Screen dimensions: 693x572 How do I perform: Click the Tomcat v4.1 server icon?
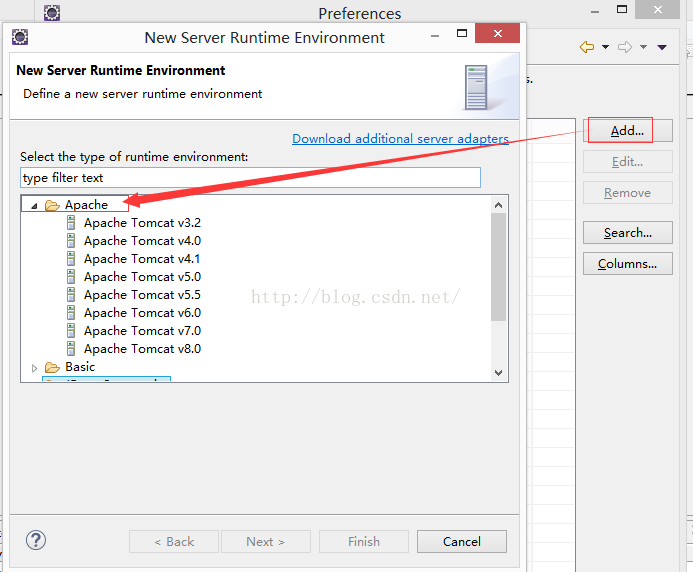tap(71, 259)
